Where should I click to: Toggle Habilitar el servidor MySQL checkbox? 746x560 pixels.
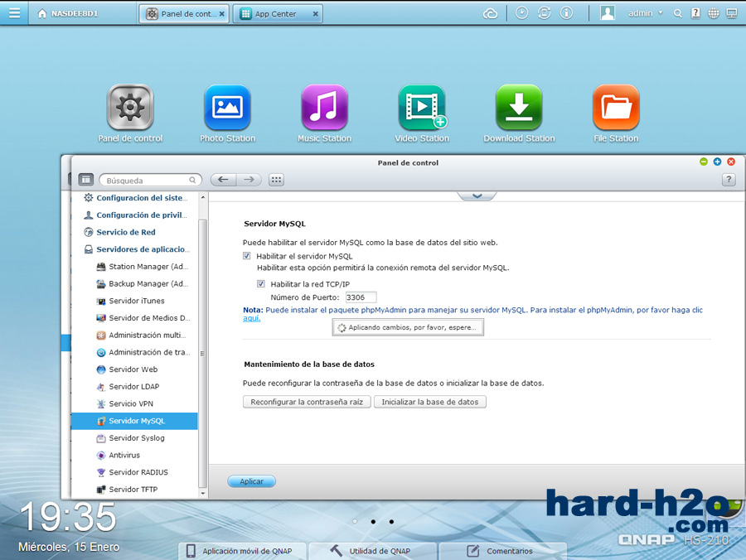(x=246, y=256)
